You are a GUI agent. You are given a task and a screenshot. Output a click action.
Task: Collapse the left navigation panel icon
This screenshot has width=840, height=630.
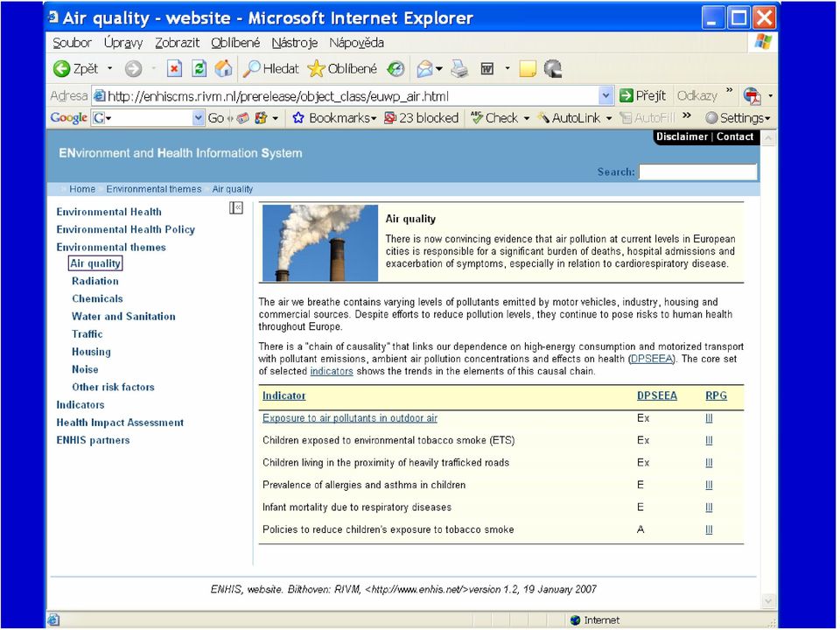pyautogui.click(x=235, y=208)
